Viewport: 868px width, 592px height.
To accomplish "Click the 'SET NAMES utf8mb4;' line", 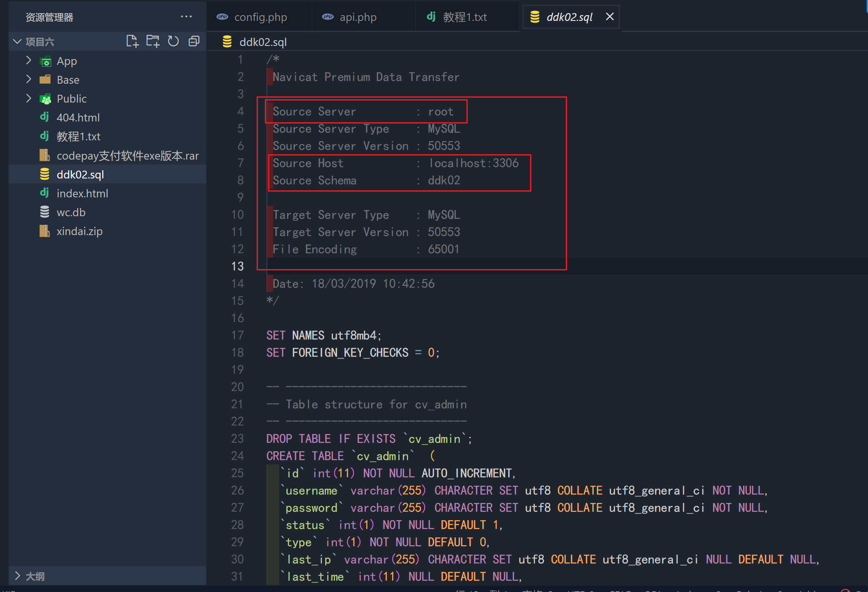I will (324, 336).
